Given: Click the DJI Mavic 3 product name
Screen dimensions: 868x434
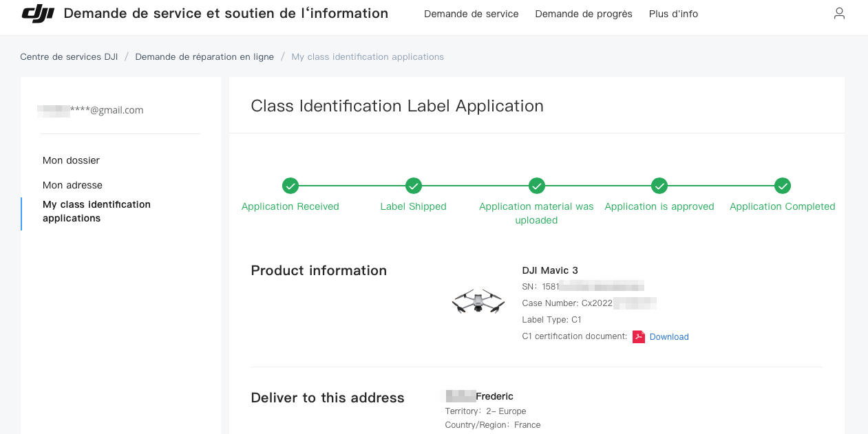Looking at the screenshot, I should coord(550,270).
